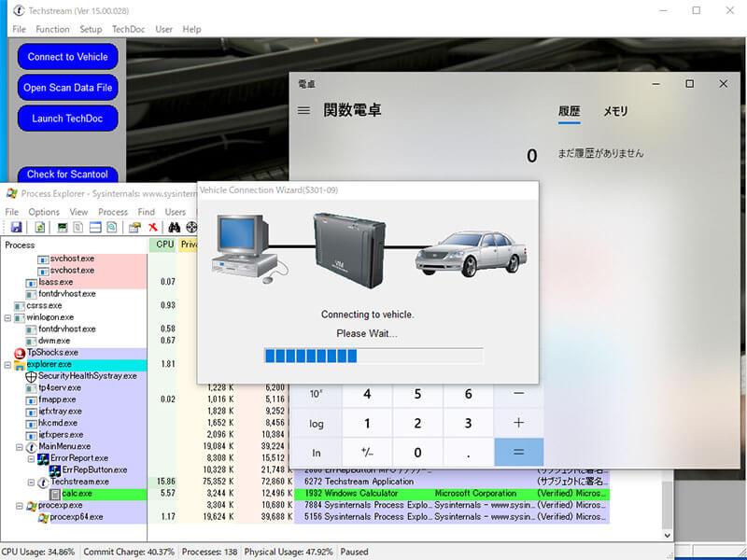Viewport: 747px width, 560px height.
Task: Open Process Explorer Find menu
Action: (147, 212)
